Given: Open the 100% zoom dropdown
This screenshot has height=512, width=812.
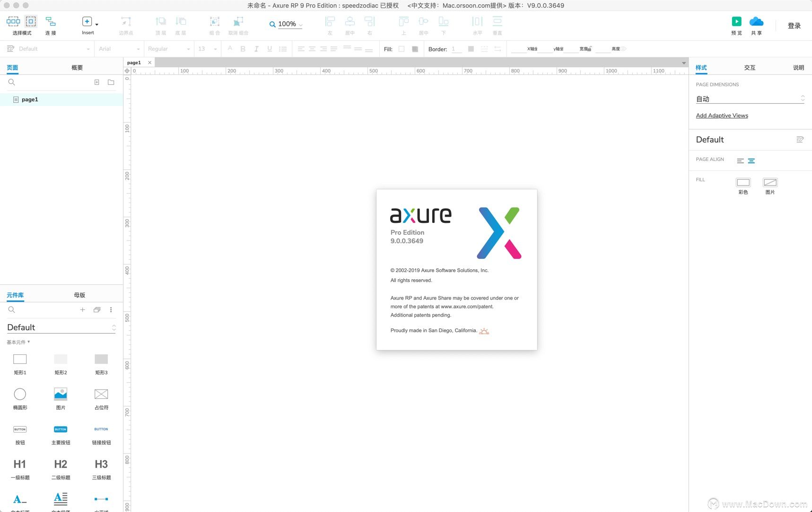Looking at the screenshot, I should point(301,25).
